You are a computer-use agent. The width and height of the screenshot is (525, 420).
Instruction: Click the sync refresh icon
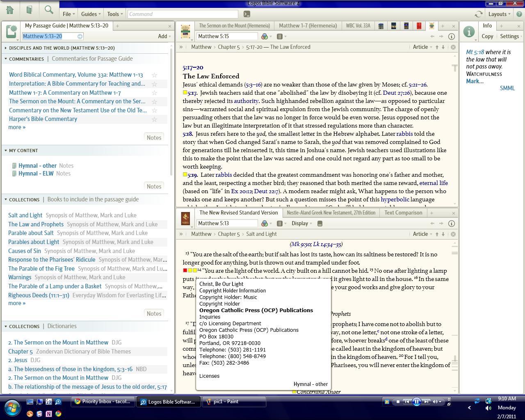coord(479,14)
